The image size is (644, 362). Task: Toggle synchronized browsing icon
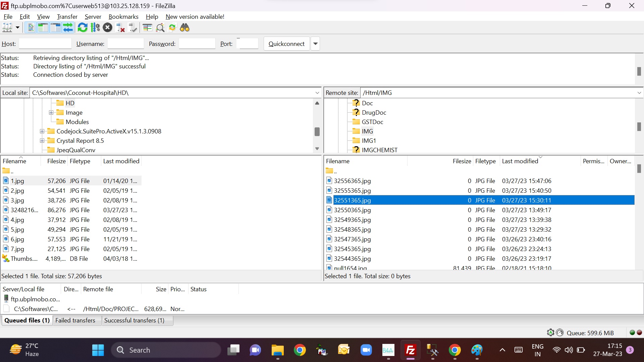click(x=172, y=28)
